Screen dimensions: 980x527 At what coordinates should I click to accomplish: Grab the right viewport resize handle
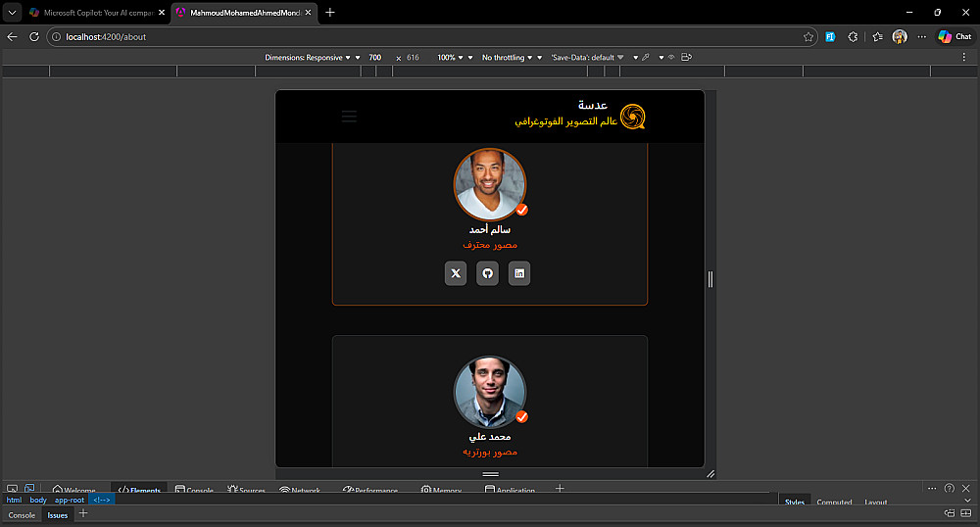(710, 279)
